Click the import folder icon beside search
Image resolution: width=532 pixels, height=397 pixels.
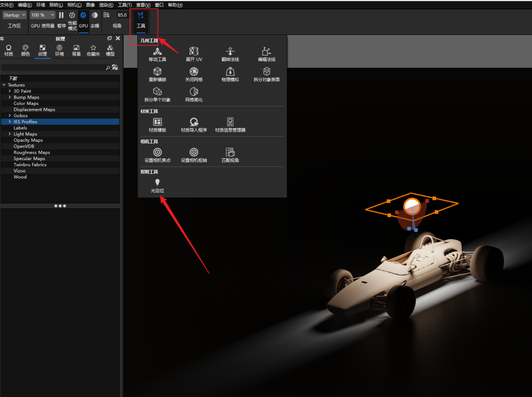(x=115, y=67)
